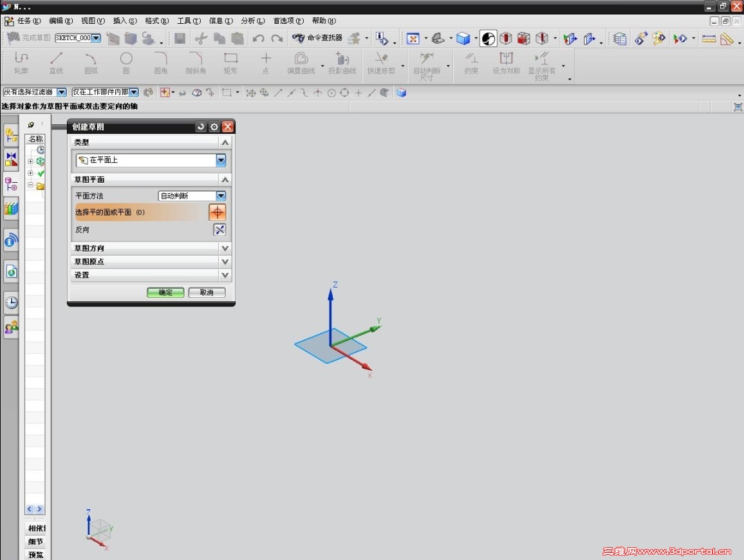Click the plane-point specify icon in dialog
The height and width of the screenshot is (560, 744).
(x=218, y=212)
